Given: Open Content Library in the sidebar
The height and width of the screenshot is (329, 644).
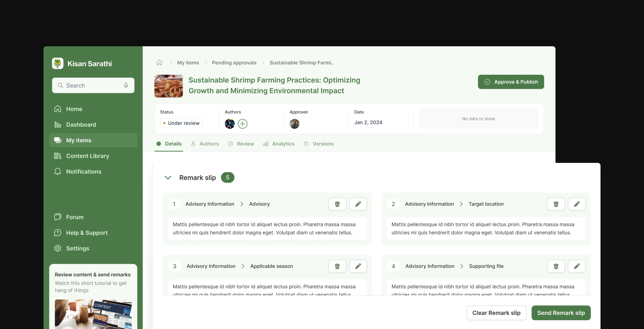Looking at the screenshot, I should click(93, 156).
